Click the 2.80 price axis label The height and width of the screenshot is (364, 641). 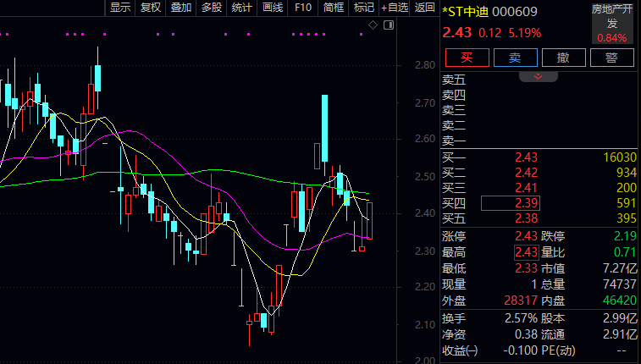point(425,65)
